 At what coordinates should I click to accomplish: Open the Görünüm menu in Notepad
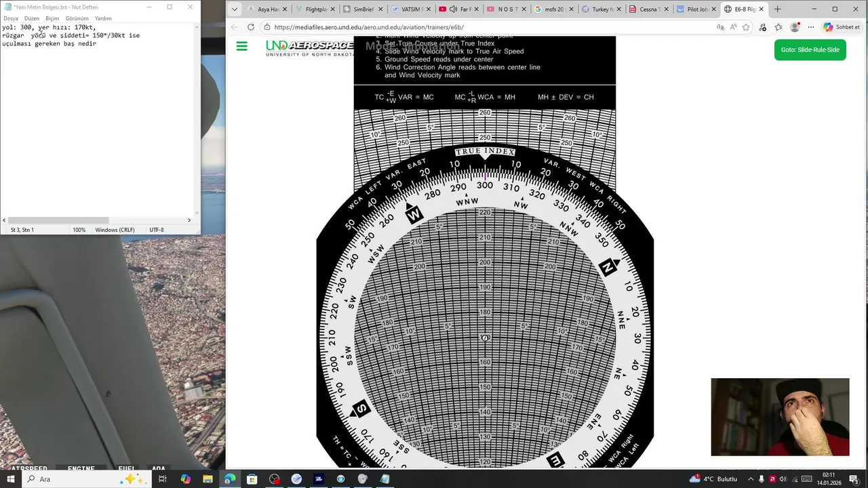(x=77, y=18)
